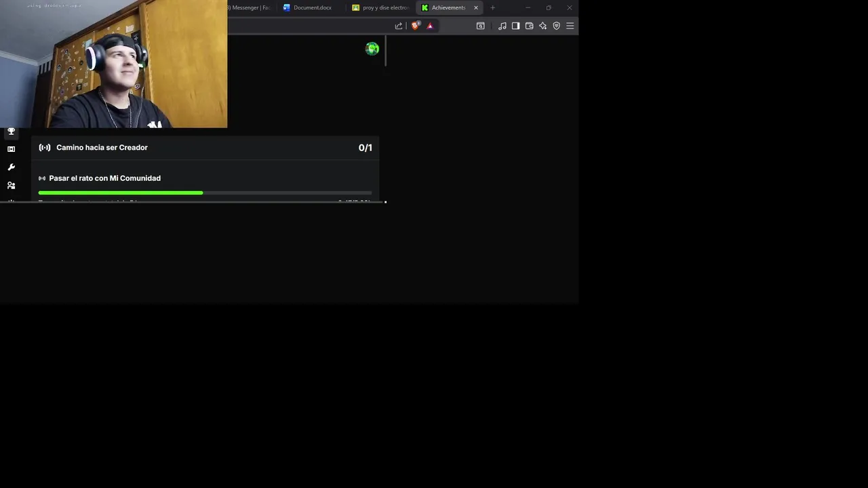The image size is (868, 488).
Task: Restore down the browser window
Action: click(x=549, y=7)
